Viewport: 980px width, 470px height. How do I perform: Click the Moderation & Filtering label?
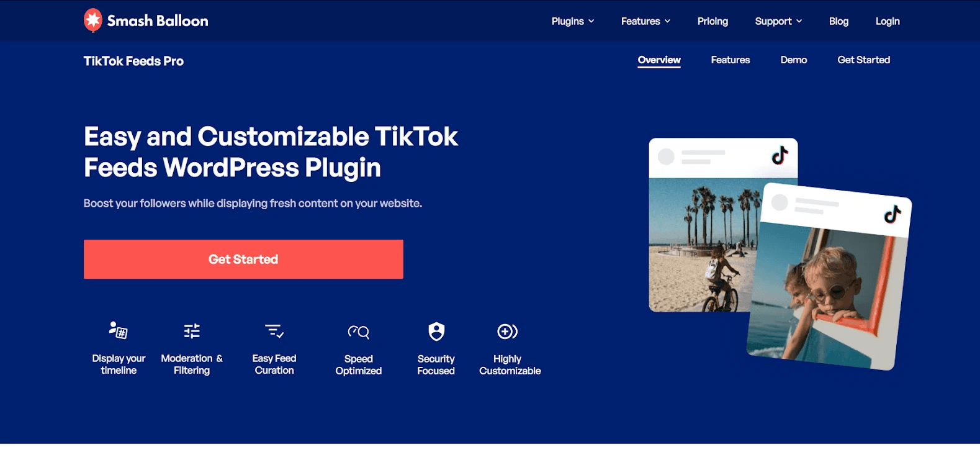click(192, 364)
